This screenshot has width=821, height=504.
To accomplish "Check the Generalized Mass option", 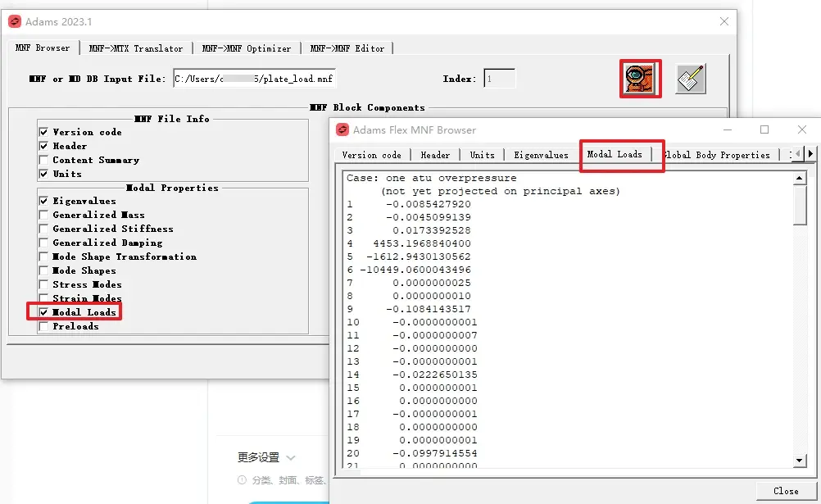I will (44, 215).
